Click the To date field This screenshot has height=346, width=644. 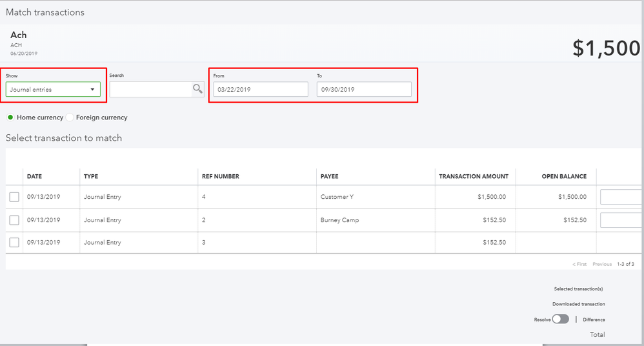coord(364,90)
